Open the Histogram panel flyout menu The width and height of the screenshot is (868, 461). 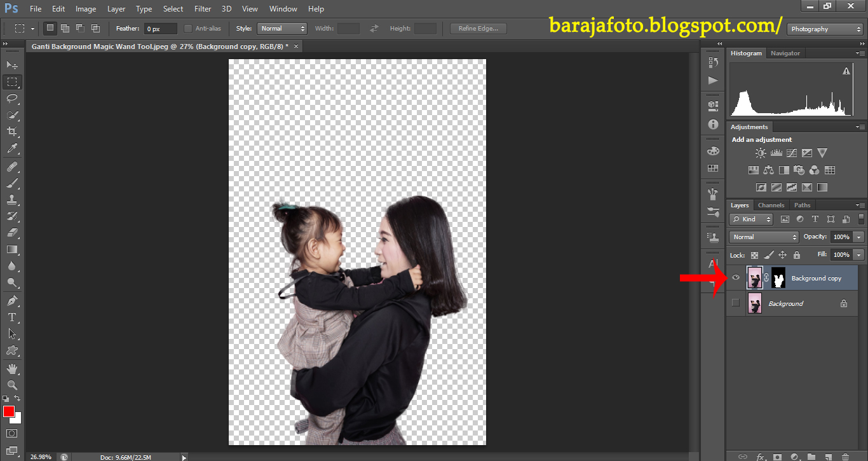(860, 53)
